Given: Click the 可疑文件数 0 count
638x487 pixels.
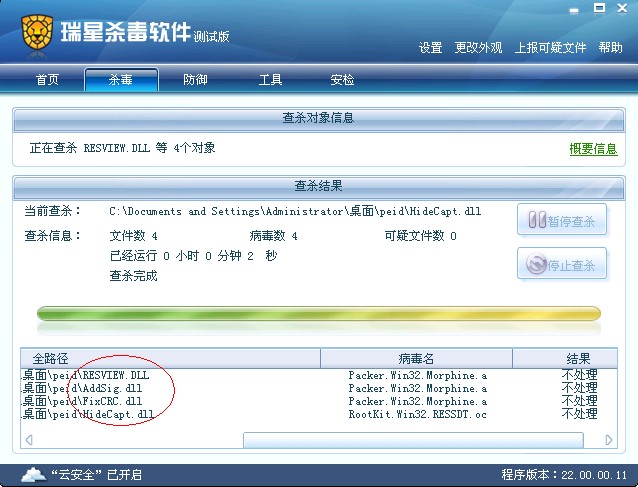Looking at the screenshot, I should [421, 236].
